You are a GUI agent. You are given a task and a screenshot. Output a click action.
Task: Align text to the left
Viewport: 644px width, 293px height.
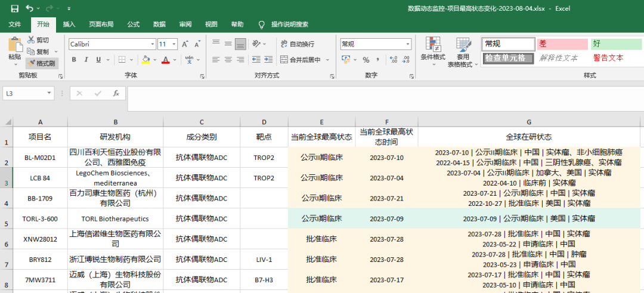click(216, 60)
